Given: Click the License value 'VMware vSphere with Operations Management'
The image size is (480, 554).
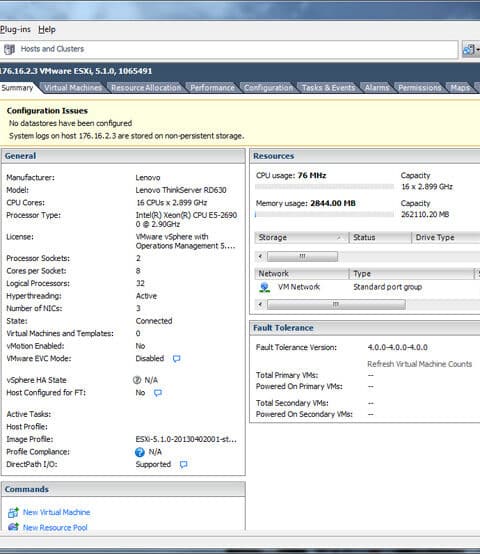Looking at the screenshot, I should [185, 241].
